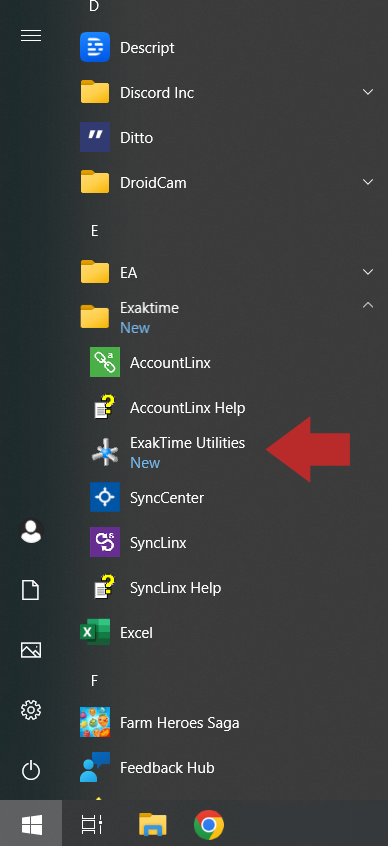The height and width of the screenshot is (846, 388).
Task: Click the Ditto app name
Action: point(137,138)
